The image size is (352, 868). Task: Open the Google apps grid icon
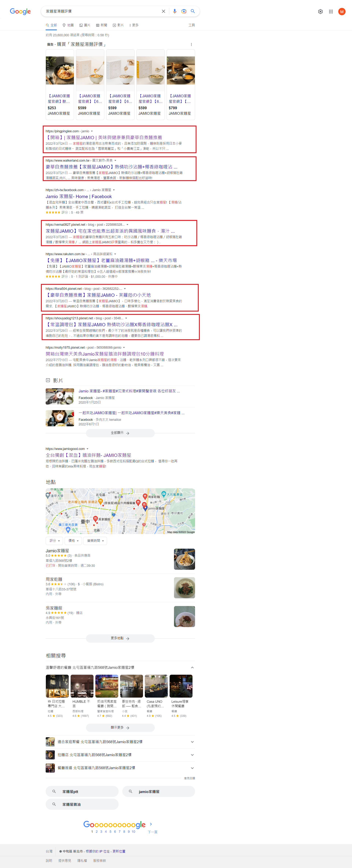tap(331, 12)
